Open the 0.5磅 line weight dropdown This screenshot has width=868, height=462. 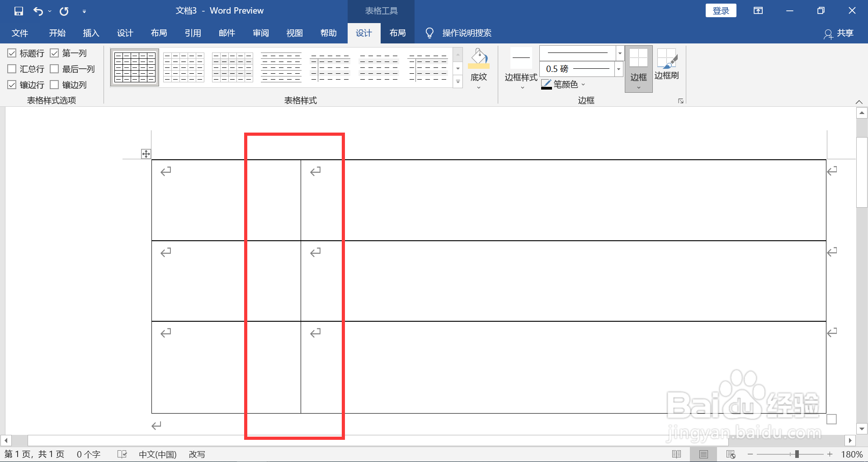pyautogui.click(x=618, y=69)
